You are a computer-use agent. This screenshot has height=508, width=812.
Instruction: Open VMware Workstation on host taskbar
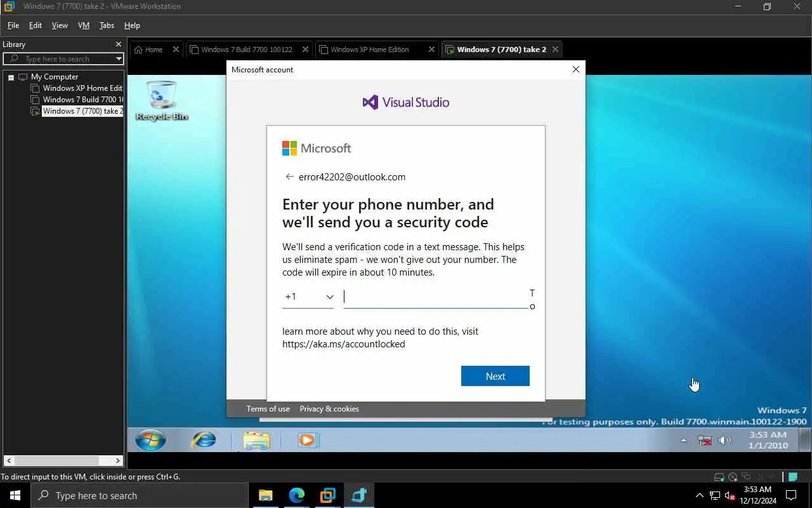click(328, 495)
